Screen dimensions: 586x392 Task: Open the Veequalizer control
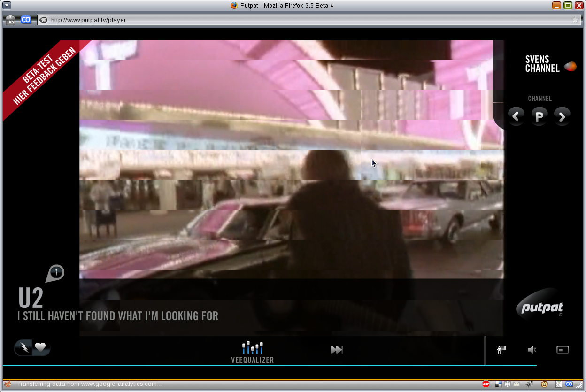(252, 352)
